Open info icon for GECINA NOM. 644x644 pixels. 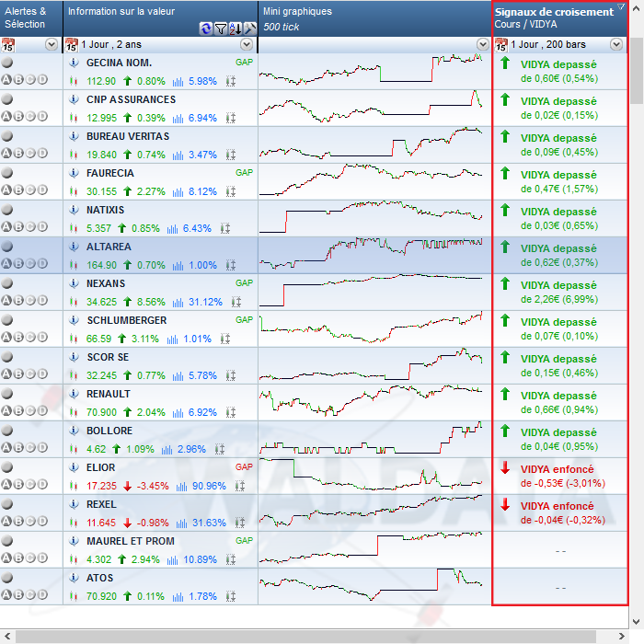click(74, 63)
